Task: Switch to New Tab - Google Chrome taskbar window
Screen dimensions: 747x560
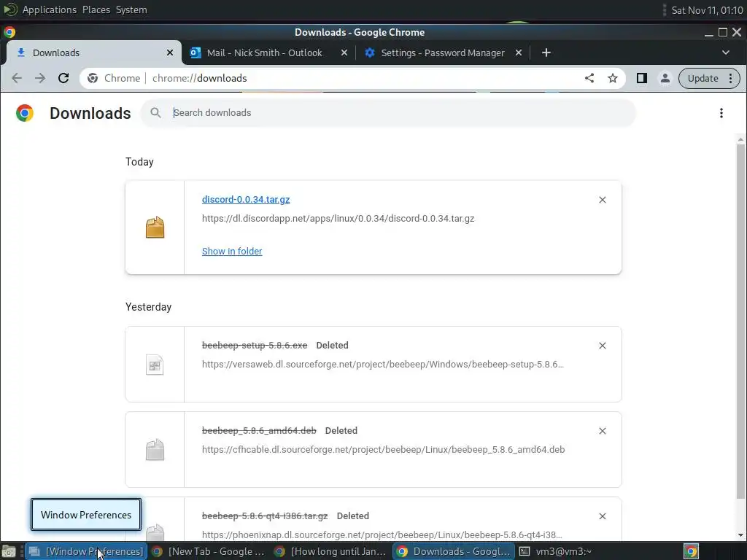Action: 209,551
